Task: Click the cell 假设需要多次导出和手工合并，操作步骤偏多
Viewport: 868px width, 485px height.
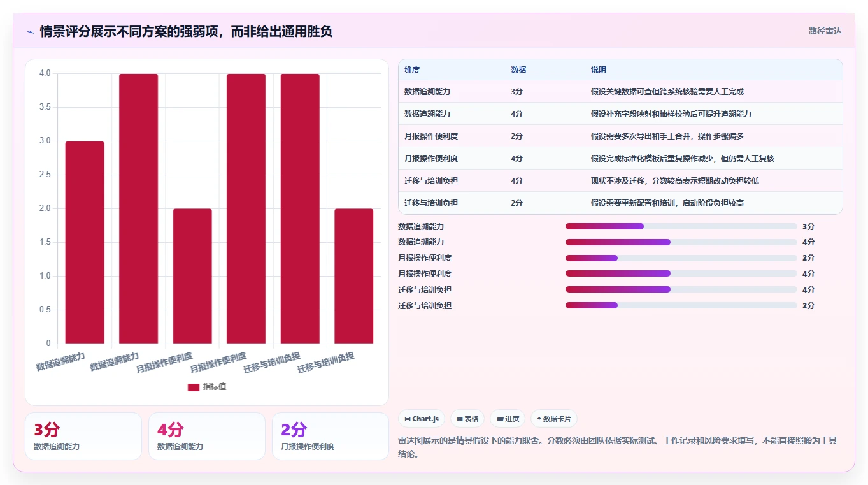Action: point(667,136)
